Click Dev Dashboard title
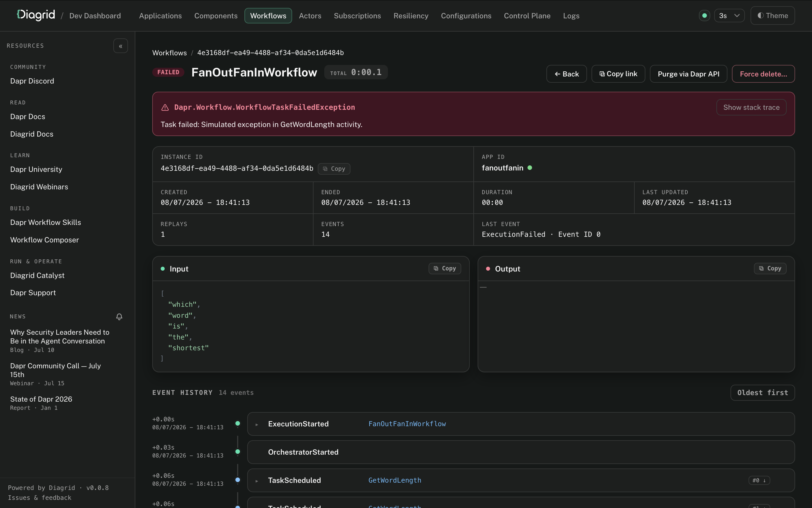812x508 pixels. click(x=95, y=16)
